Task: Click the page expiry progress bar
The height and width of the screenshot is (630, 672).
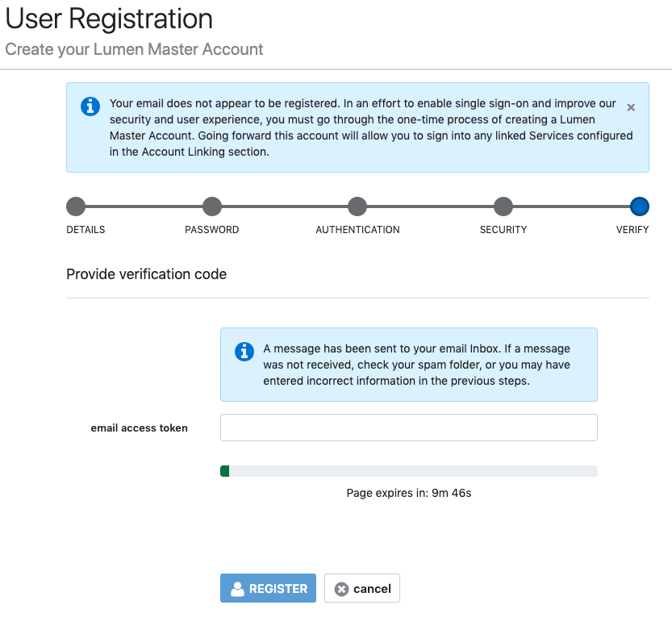Action: 409,471
